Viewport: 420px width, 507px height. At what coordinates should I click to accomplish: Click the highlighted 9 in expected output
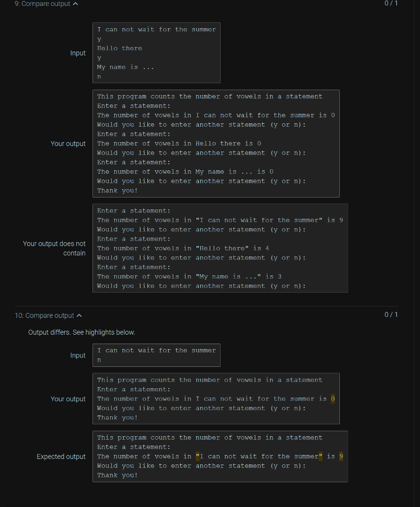point(341,456)
